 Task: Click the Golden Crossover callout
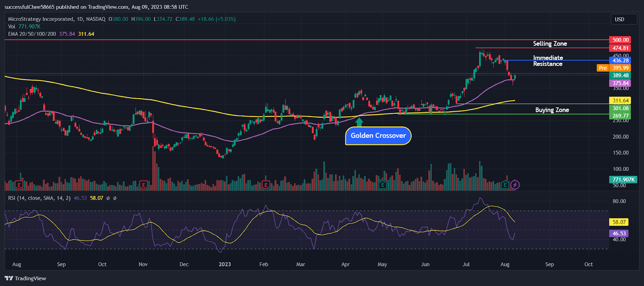[378, 136]
